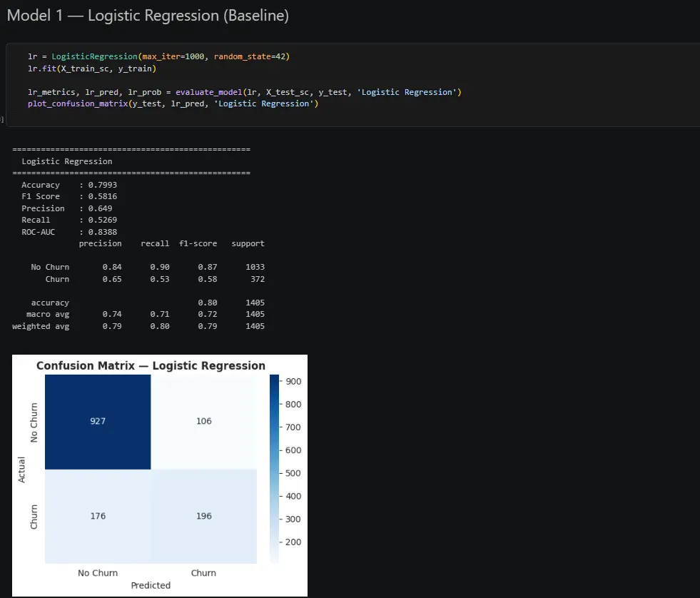The height and width of the screenshot is (598, 700).
Task: Click the 900 tick label on the colorbar
Action: [294, 381]
